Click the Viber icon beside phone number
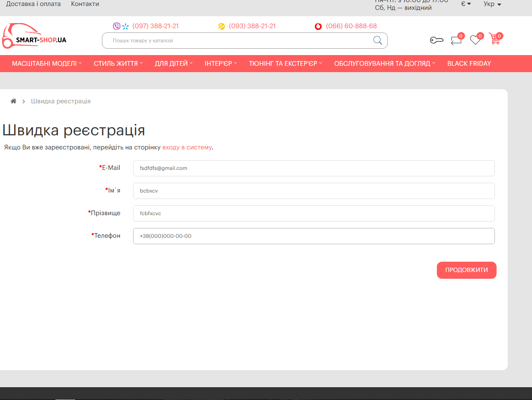This screenshot has width=532, height=400. (116, 26)
